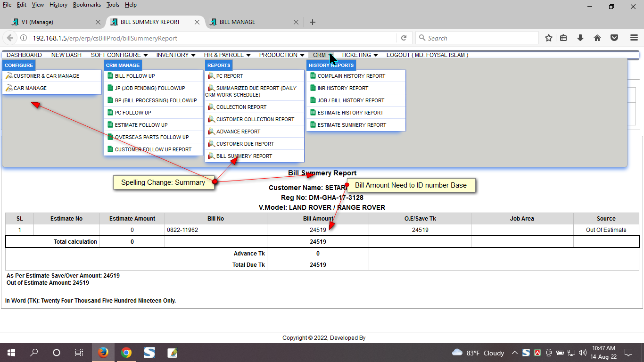
Task: Open the Firefox Tools menu
Action: [x=113, y=5]
